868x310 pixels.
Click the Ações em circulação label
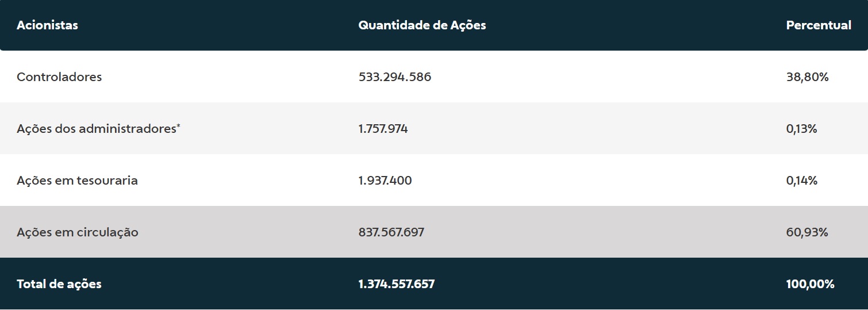[x=78, y=232]
